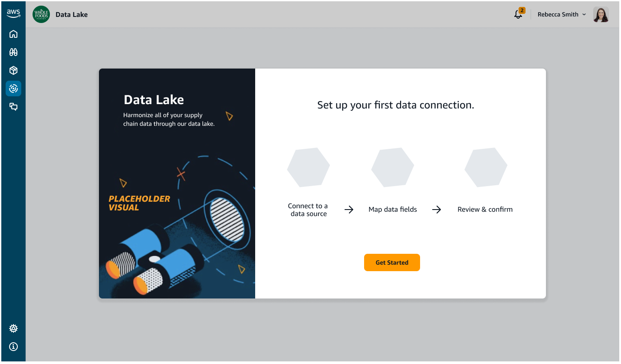Click the hexagon above Review & confirm

coord(486,167)
